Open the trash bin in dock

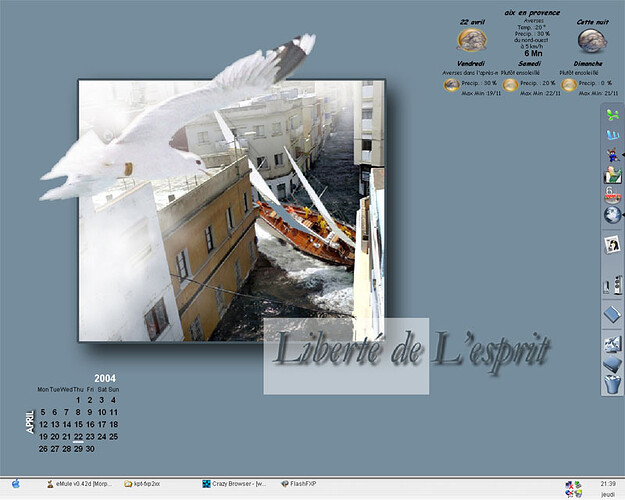click(x=612, y=384)
